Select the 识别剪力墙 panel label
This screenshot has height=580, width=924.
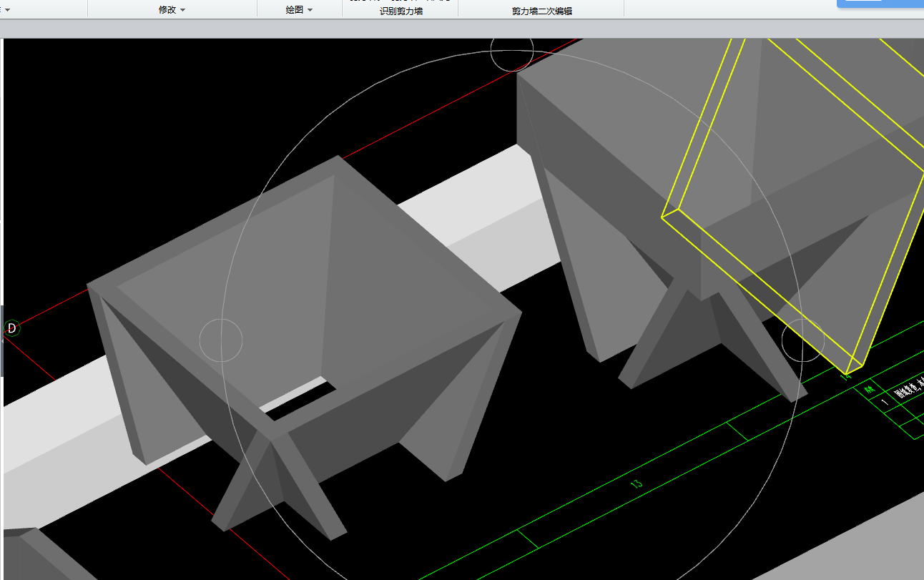400,11
